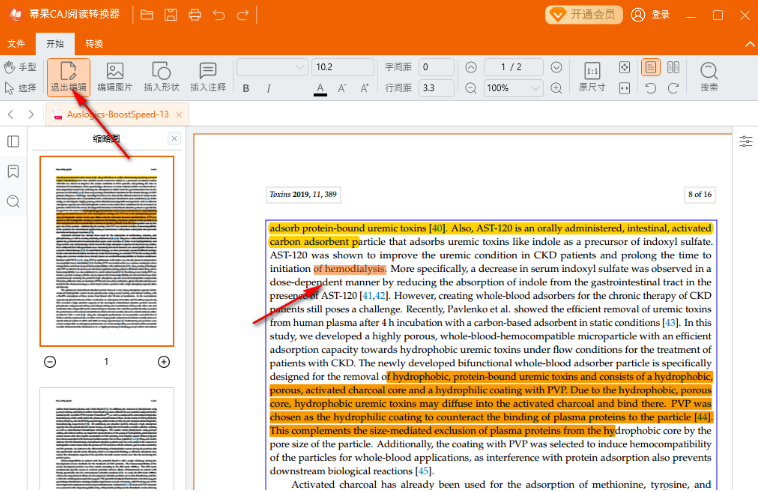The width and height of the screenshot is (758, 492).
Task: Zoom out with the minus magnifier
Action: pos(471,88)
